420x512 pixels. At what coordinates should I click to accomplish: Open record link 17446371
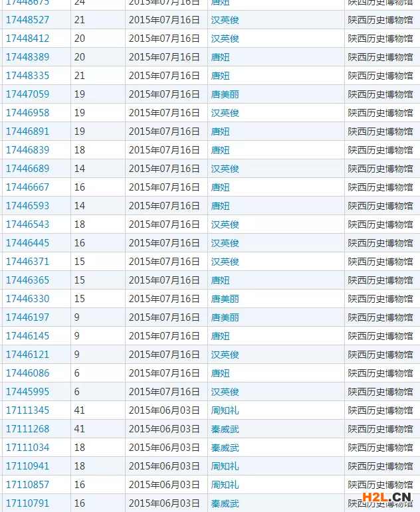(x=27, y=262)
